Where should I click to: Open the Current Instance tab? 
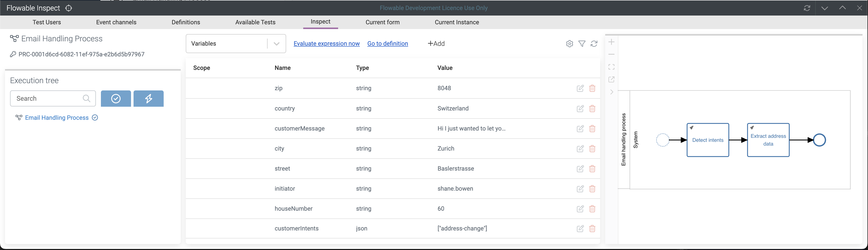click(x=457, y=22)
